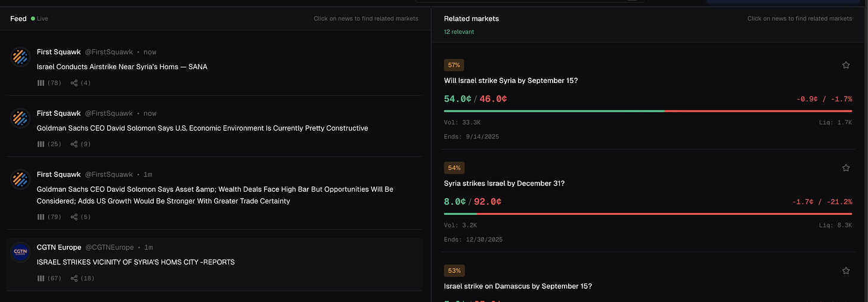Click the 57% relevance badge
868x302 pixels.
click(x=454, y=65)
